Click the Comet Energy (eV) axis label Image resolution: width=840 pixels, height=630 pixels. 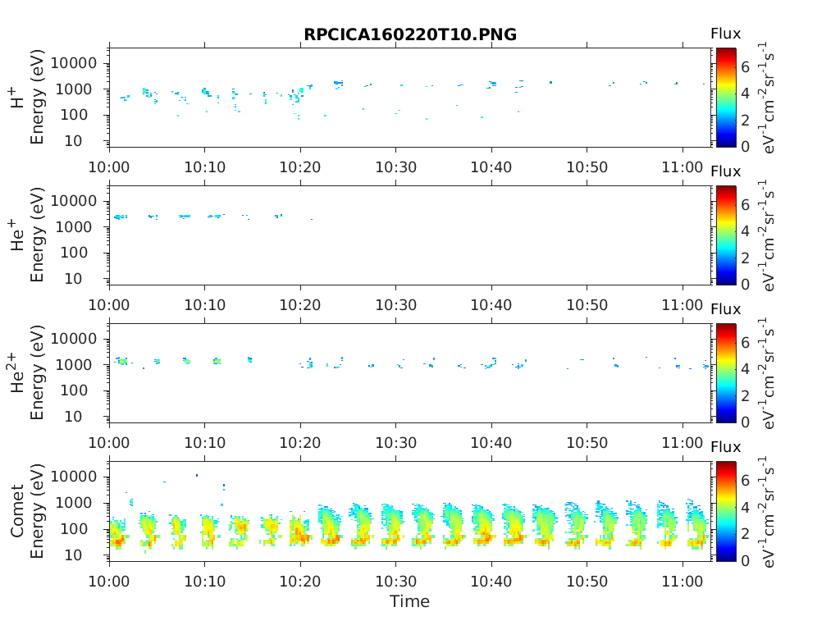pyautogui.click(x=27, y=511)
